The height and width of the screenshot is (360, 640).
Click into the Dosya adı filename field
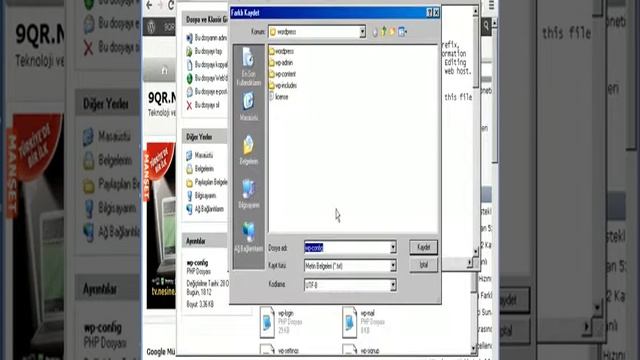coord(347,247)
